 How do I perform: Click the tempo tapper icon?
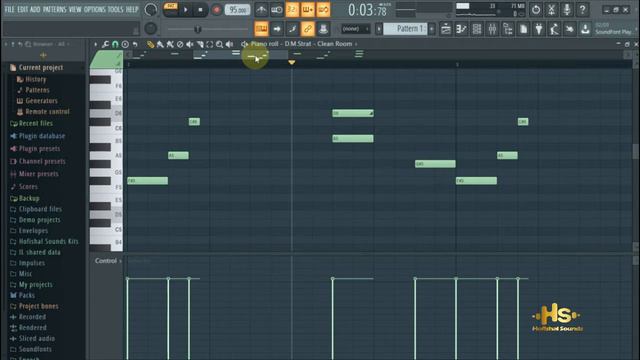(x=554, y=29)
